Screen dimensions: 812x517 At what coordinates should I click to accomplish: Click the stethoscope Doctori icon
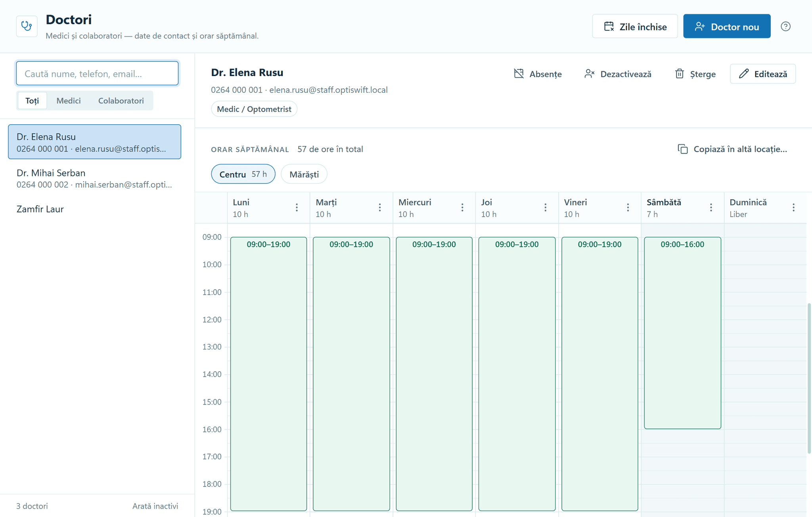[x=27, y=26]
